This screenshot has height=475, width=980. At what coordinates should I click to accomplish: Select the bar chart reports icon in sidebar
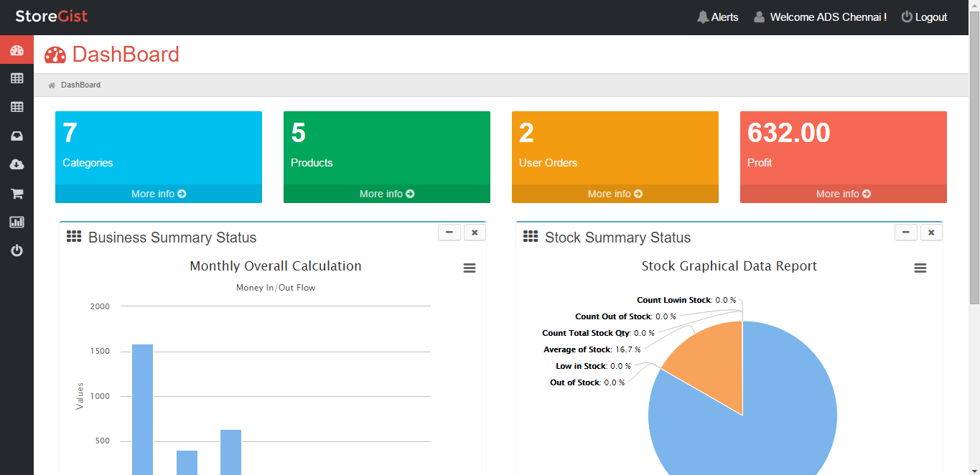(x=17, y=222)
